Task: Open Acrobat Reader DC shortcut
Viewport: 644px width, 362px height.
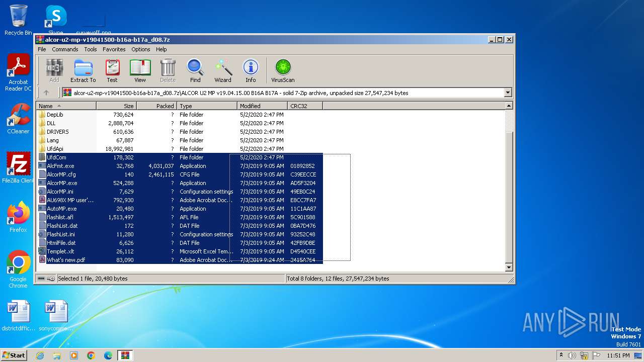Action: point(18,73)
